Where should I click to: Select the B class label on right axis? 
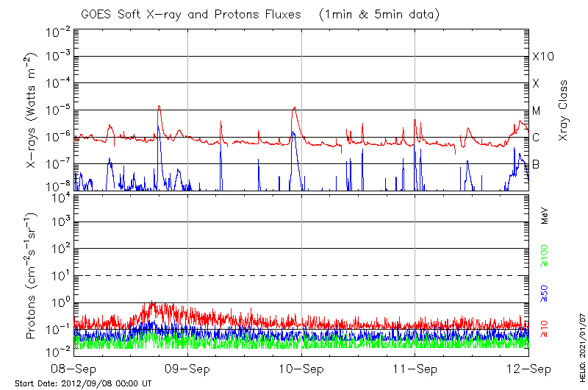coord(536,164)
